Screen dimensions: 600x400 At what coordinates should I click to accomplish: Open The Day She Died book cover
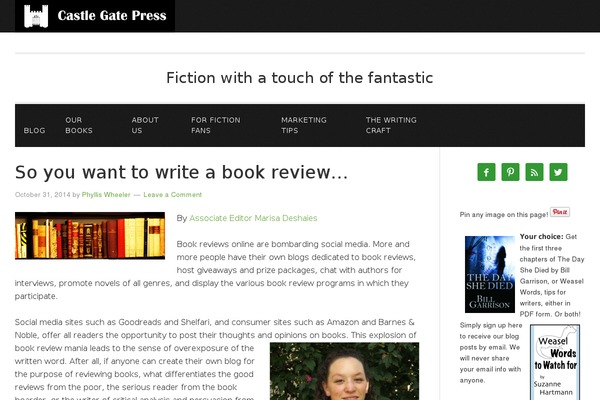(490, 274)
